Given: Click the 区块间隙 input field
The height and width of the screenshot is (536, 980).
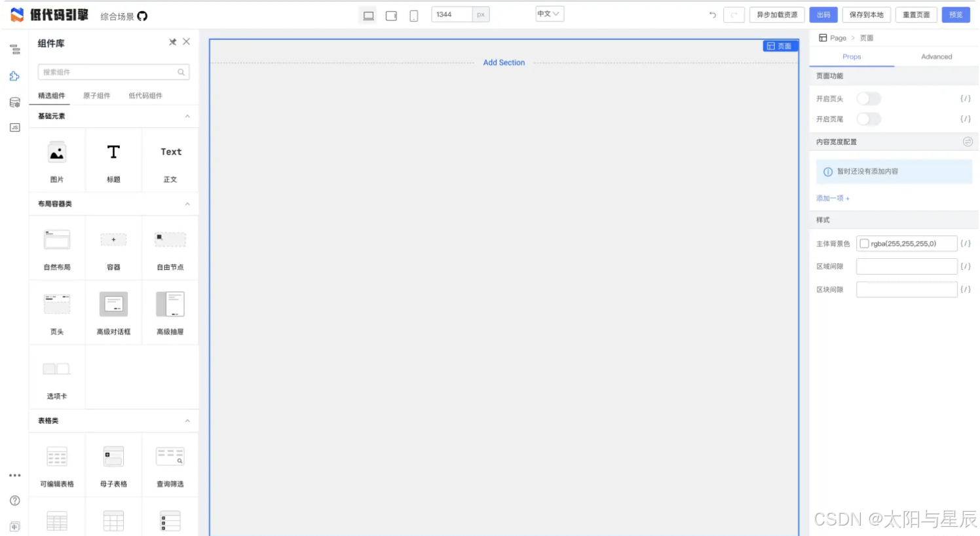Looking at the screenshot, I should (907, 290).
